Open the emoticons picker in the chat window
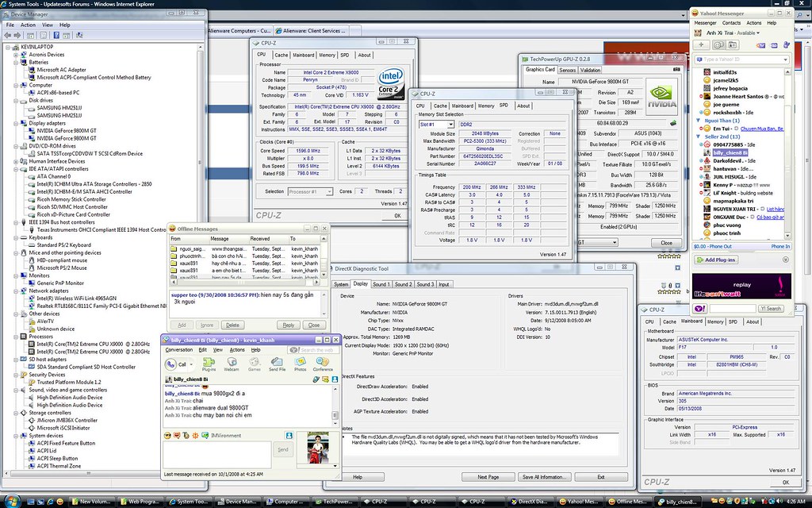 pyautogui.click(x=167, y=436)
